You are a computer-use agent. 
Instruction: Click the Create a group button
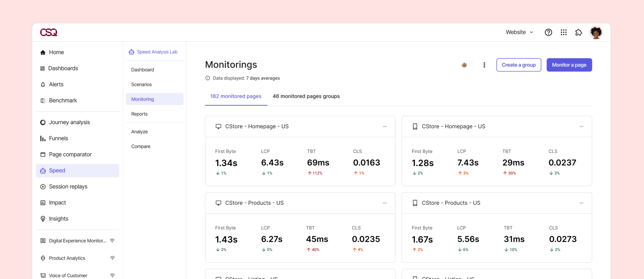point(519,65)
